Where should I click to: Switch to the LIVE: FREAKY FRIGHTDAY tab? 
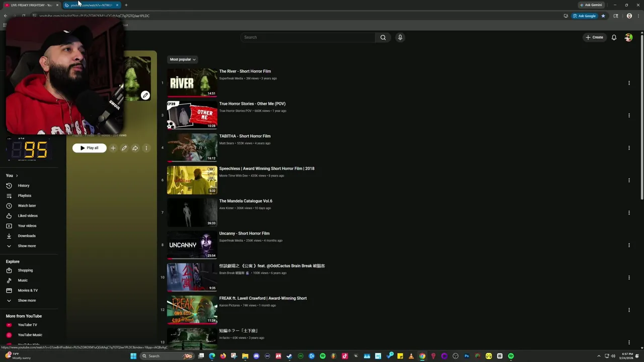pyautogui.click(x=30, y=5)
